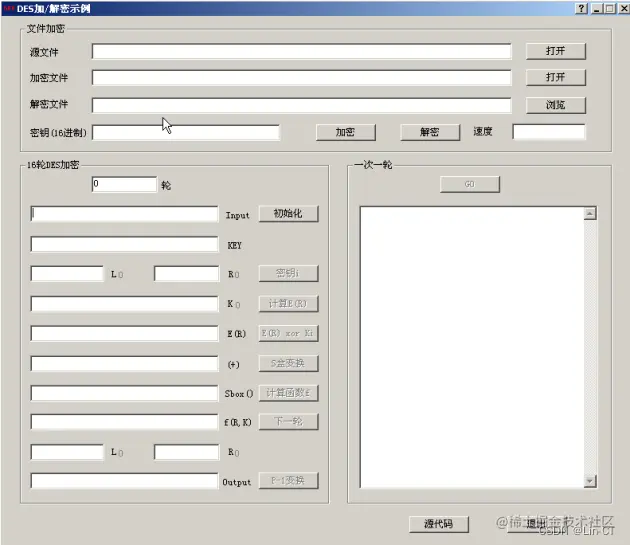Click the Output result field
Image resolution: width=630 pixels, height=545 pixels.
click(x=124, y=481)
